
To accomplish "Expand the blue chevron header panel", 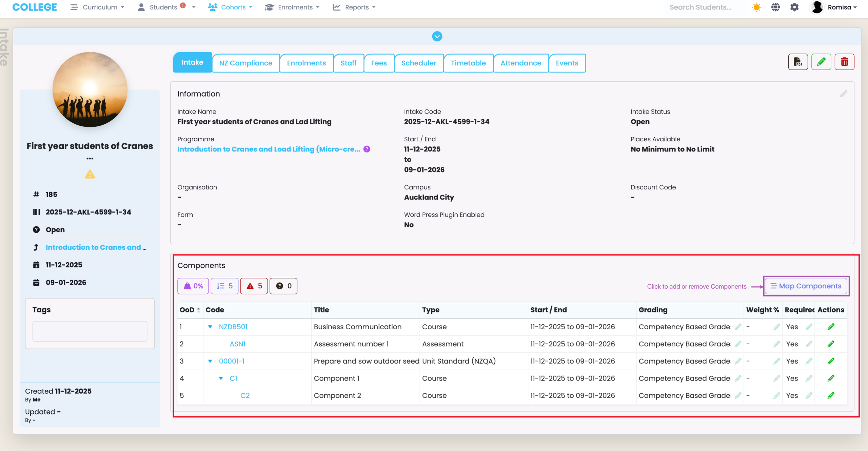I will click(x=437, y=36).
